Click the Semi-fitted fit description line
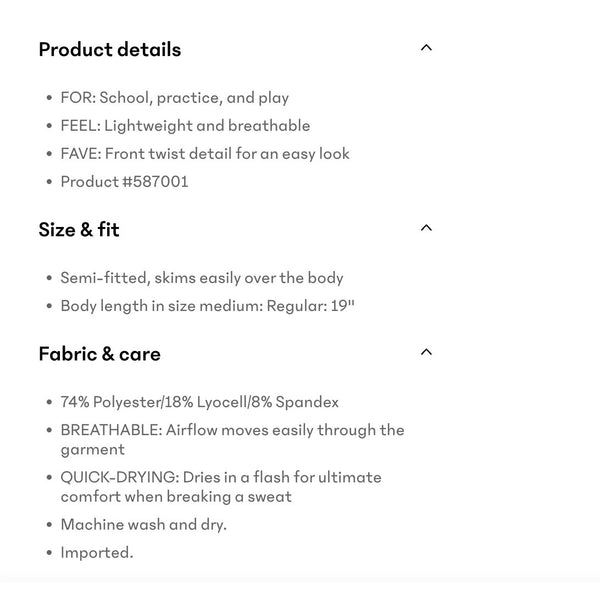The image size is (600, 600). [x=201, y=278]
